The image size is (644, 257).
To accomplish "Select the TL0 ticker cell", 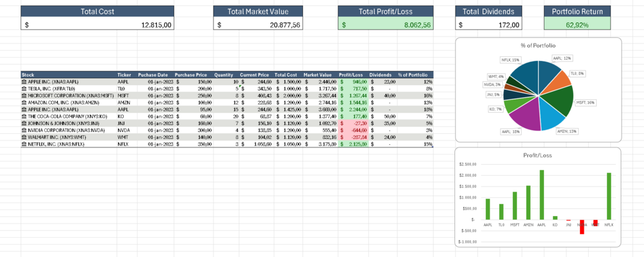I will pos(126,88).
